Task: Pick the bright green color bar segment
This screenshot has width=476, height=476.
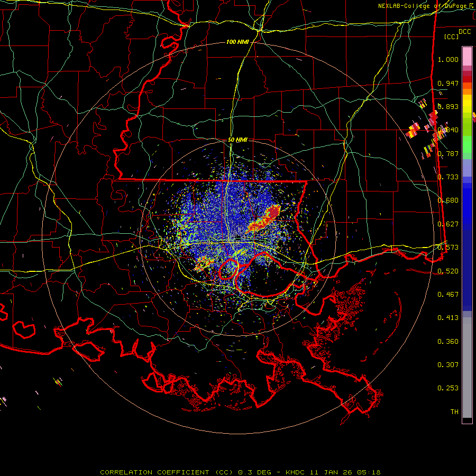Action: pos(467,145)
